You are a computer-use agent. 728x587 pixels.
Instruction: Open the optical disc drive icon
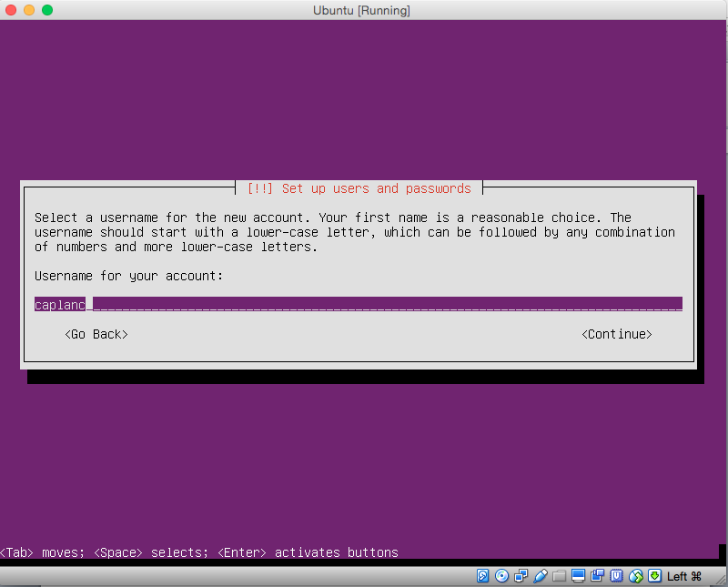coord(501,576)
